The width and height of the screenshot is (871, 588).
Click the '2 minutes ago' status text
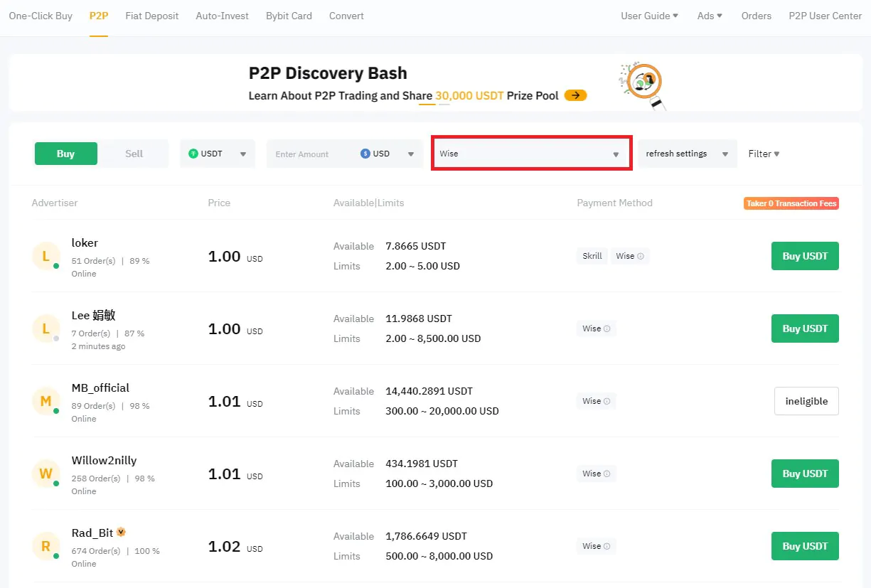[x=98, y=346]
